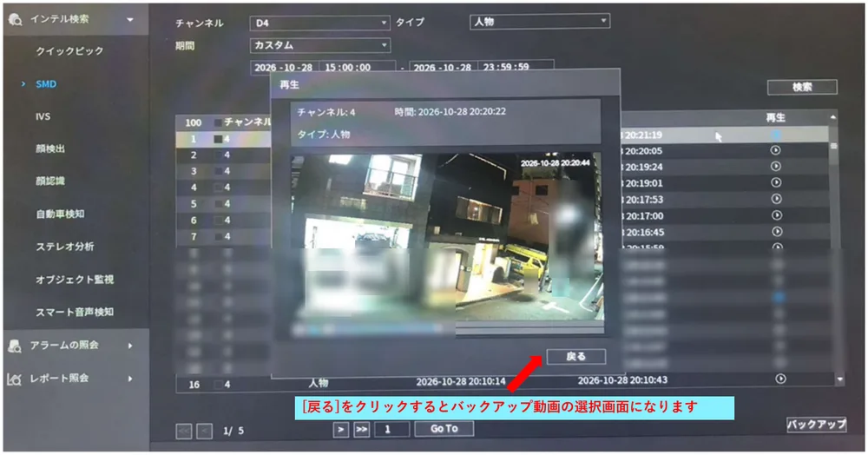Play the recording ending 20:19:24
This screenshot has width=868, height=455.
click(776, 166)
